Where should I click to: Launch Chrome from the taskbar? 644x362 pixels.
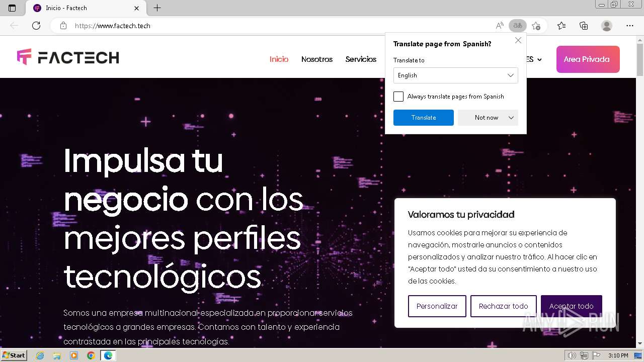pos(91,355)
